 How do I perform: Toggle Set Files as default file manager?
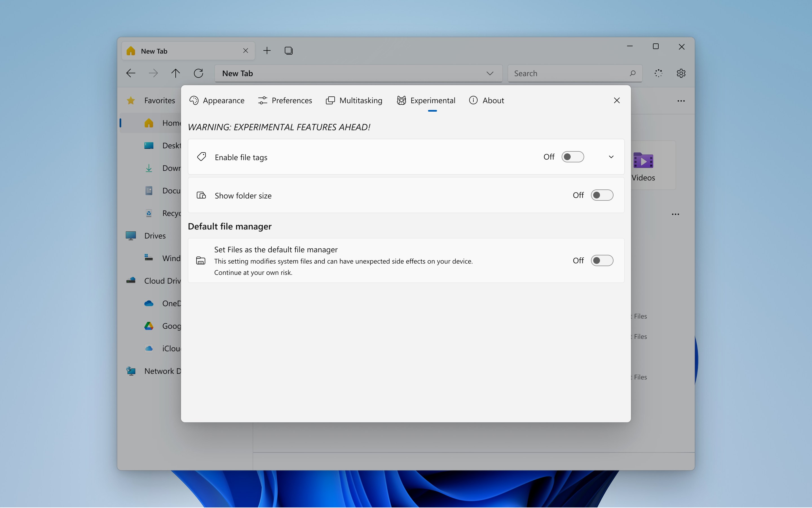[602, 261]
